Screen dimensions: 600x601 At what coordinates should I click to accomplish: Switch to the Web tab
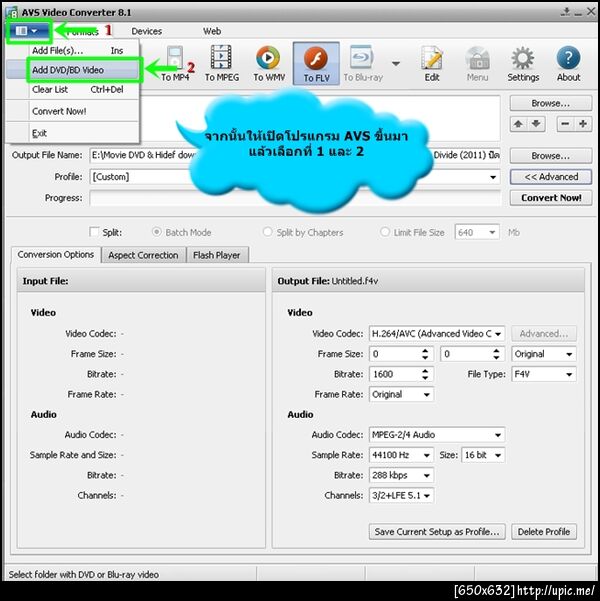click(212, 31)
